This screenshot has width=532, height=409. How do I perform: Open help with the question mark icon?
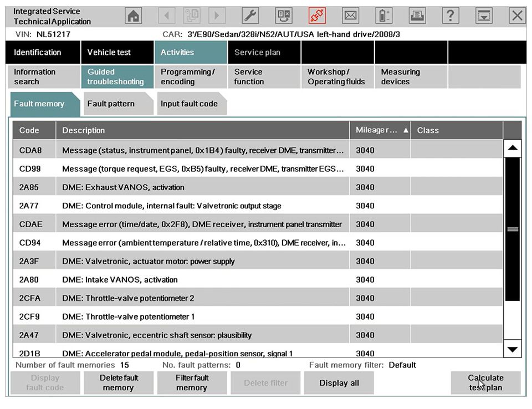point(451,16)
